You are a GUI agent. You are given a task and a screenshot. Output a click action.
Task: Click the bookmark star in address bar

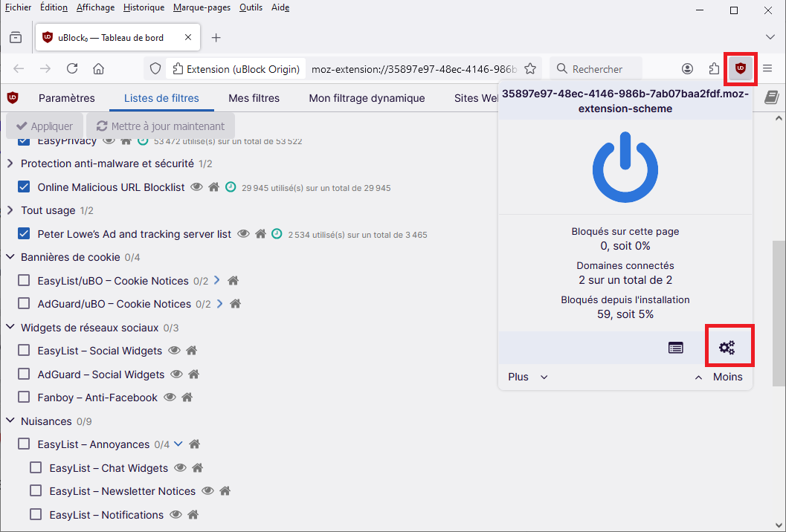tap(530, 69)
